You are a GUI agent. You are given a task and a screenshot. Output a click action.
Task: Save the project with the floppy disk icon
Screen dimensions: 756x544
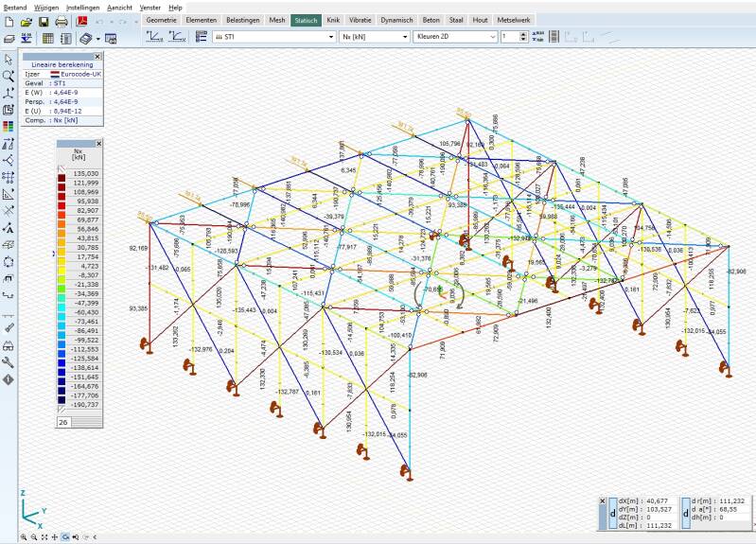tap(44, 22)
